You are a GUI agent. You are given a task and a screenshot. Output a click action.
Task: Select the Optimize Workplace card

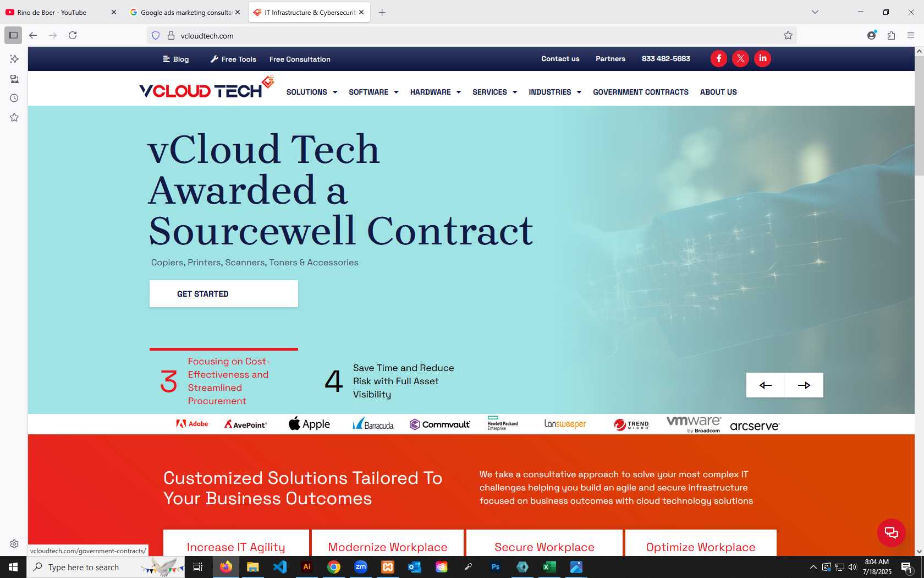[701, 543]
